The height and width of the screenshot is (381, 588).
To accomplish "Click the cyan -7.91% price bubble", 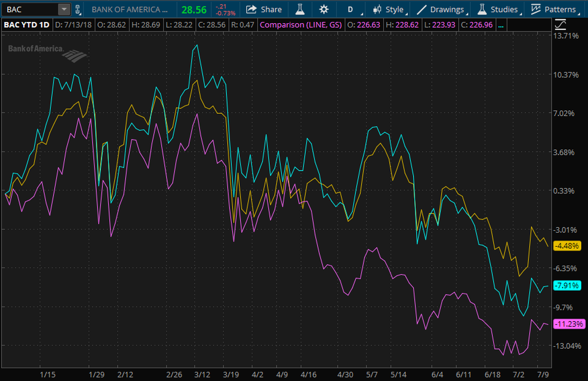I will pyautogui.click(x=567, y=285).
